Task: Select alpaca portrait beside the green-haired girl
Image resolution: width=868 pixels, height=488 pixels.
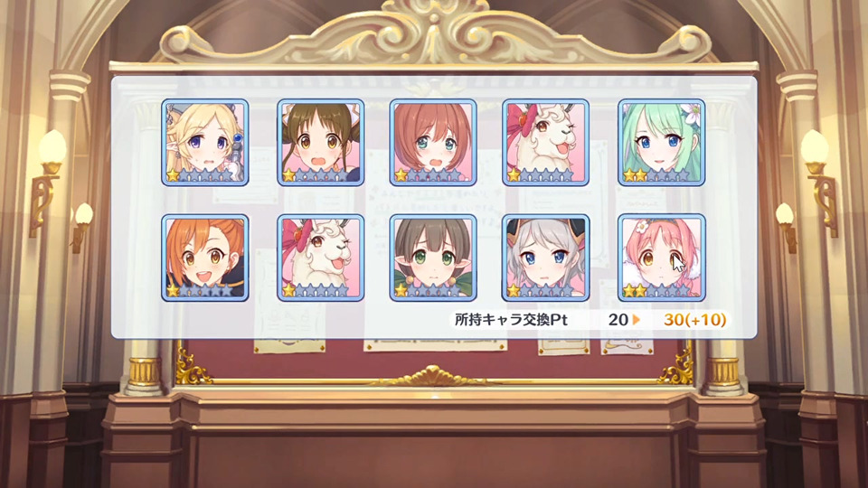Action: pos(546,143)
